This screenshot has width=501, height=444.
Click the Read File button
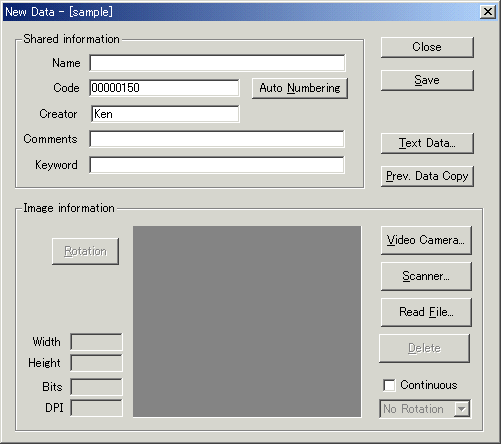coord(426,312)
